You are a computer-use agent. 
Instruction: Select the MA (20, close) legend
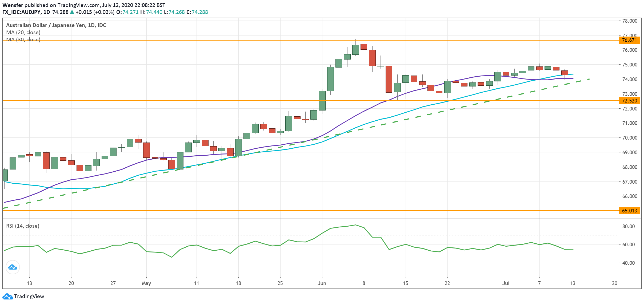pos(23,32)
